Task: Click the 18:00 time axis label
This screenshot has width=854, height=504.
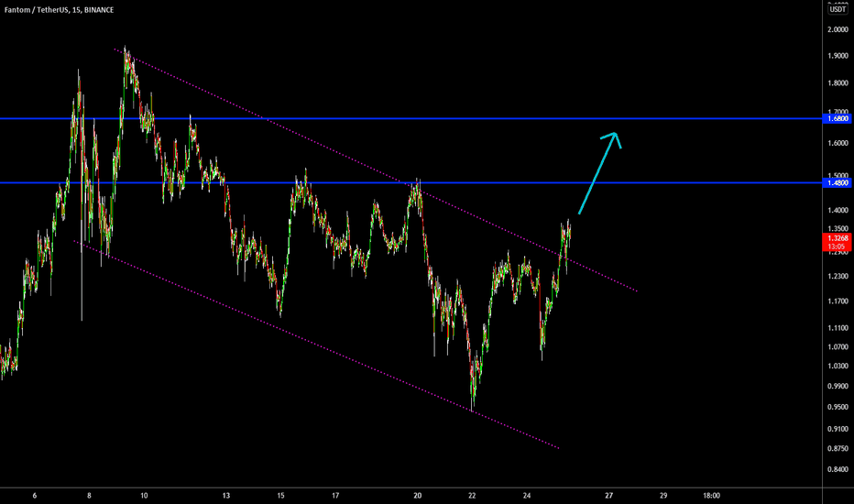Action: coord(711,496)
